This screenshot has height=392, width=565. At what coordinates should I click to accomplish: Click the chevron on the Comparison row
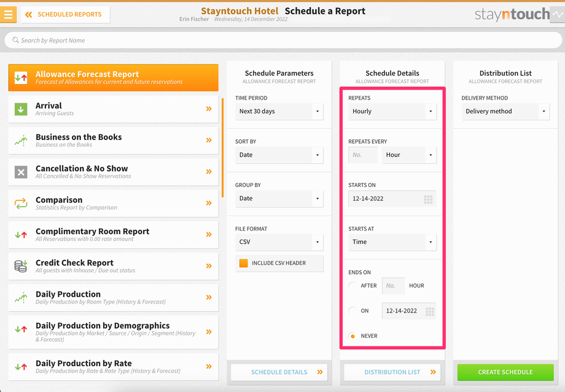[x=209, y=203]
